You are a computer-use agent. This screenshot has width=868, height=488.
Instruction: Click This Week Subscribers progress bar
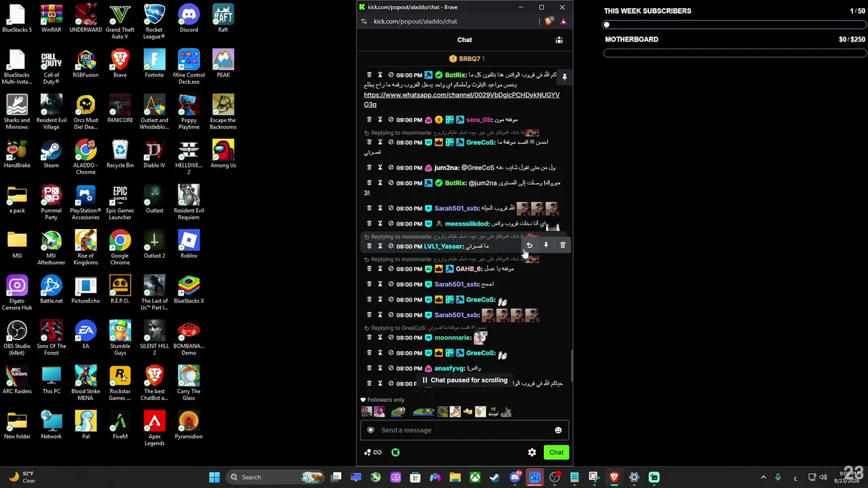pos(734,25)
